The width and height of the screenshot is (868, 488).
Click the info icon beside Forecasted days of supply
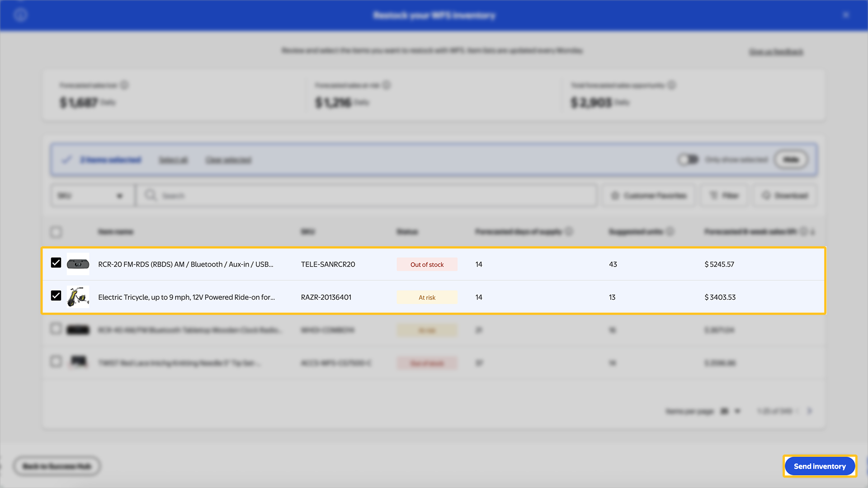tap(570, 232)
